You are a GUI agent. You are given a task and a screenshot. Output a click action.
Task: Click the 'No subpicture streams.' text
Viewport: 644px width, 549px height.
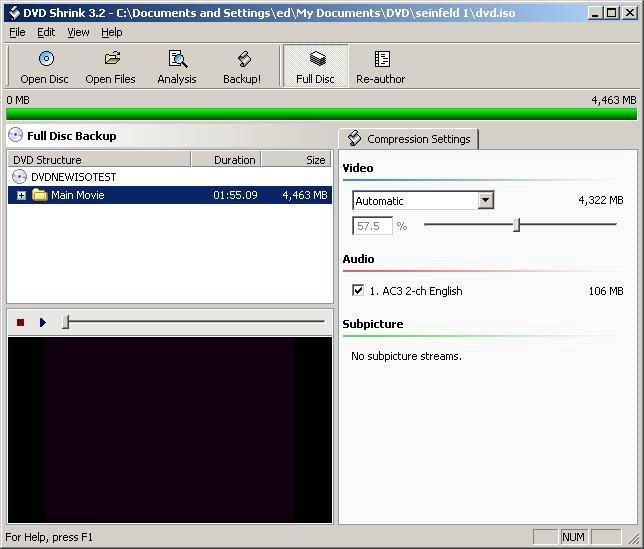tap(406, 356)
